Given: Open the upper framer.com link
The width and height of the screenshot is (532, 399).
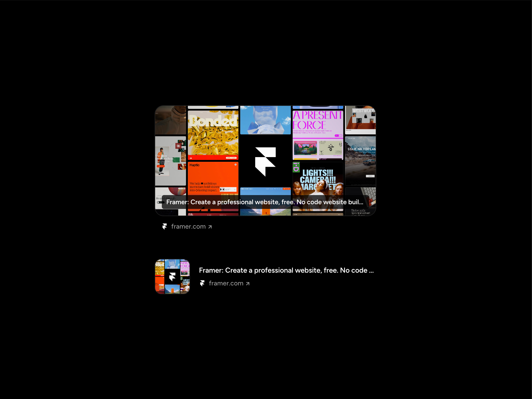Looking at the screenshot, I should click(188, 227).
